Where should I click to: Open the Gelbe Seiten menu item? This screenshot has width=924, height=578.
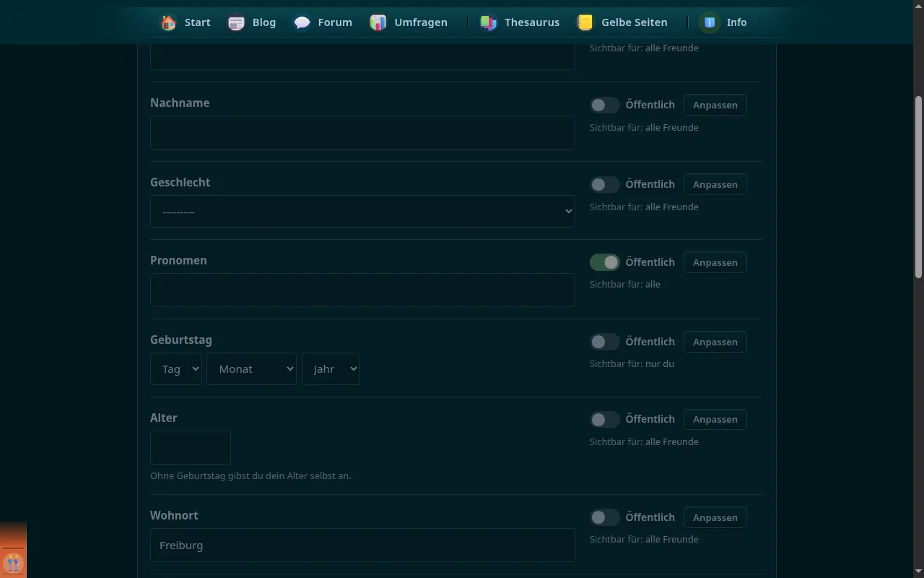pos(622,22)
